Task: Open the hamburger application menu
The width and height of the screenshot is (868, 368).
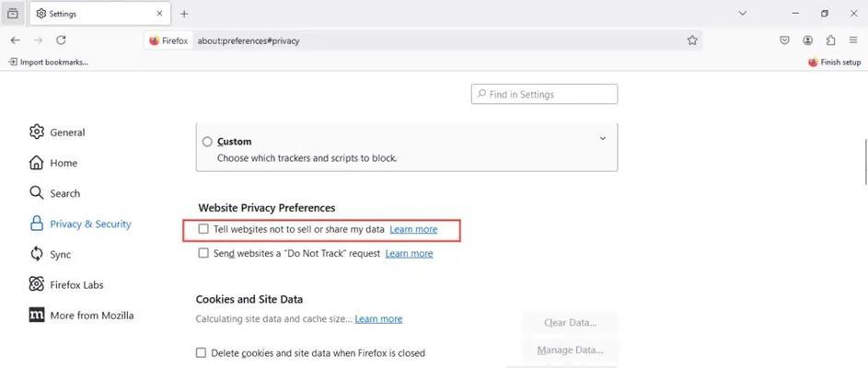Action: (853, 40)
